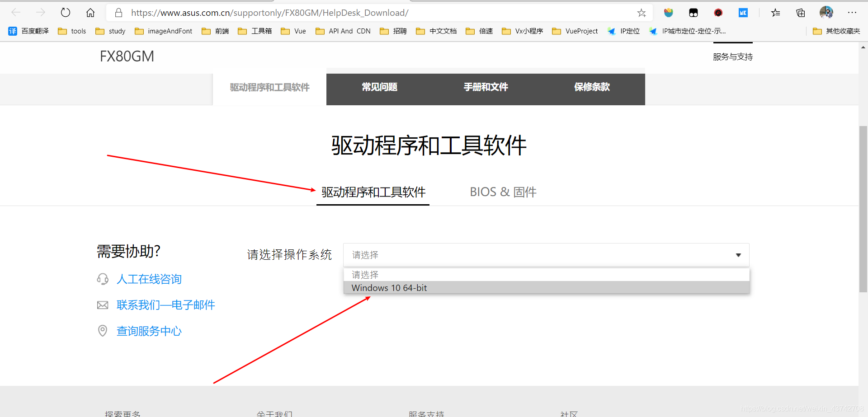Open the imageAndFont bookmark folder
This screenshot has width=868, height=417.
pyautogui.click(x=164, y=31)
